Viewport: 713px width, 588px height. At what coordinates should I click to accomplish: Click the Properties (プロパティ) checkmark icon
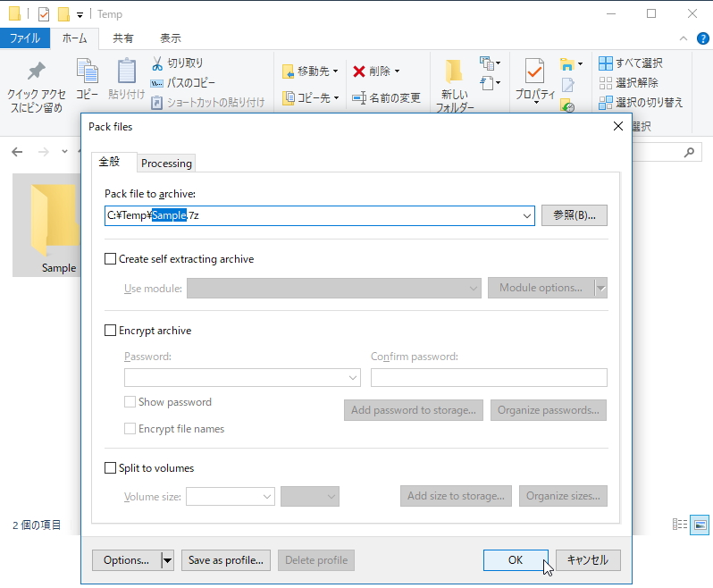(x=534, y=71)
